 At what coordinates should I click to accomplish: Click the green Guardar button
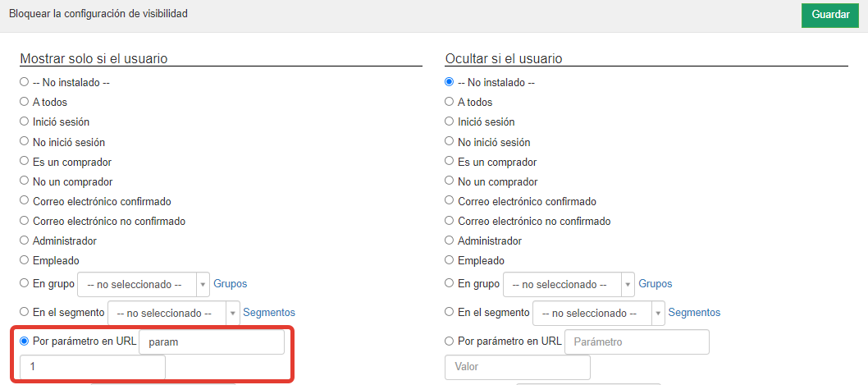830,15
